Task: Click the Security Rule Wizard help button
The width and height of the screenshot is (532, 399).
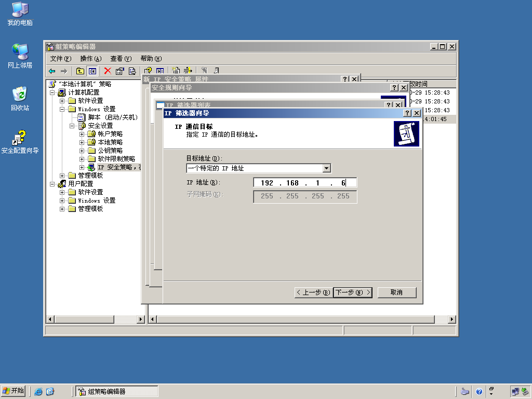Action: pyautogui.click(x=394, y=87)
